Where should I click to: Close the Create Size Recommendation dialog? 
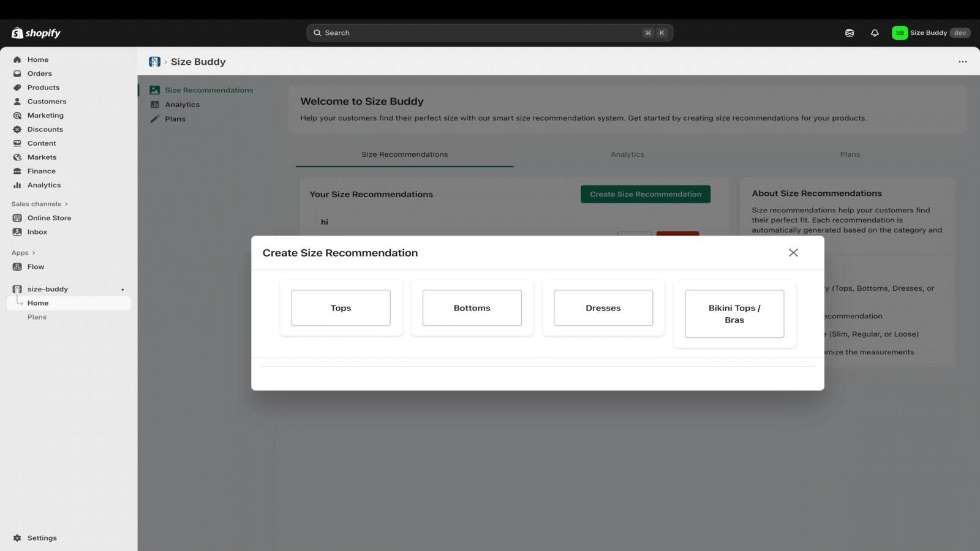pyautogui.click(x=793, y=253)
